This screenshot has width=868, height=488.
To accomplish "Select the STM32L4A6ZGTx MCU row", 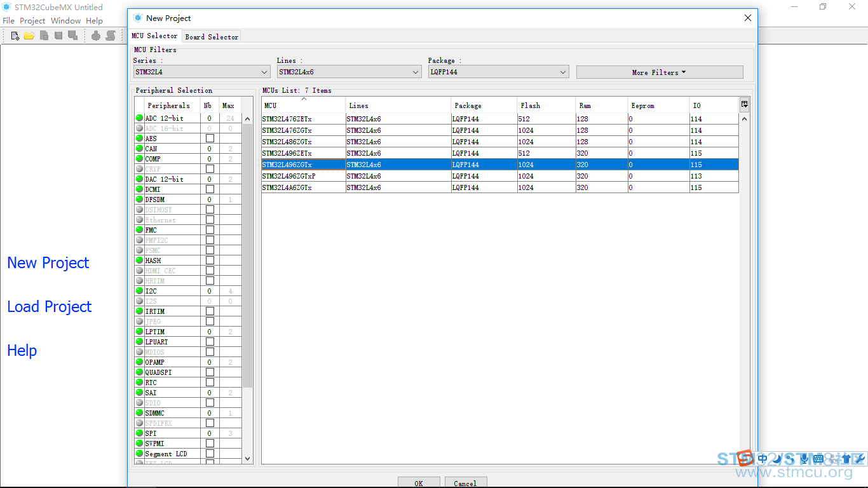I will (x=499, y=187).
